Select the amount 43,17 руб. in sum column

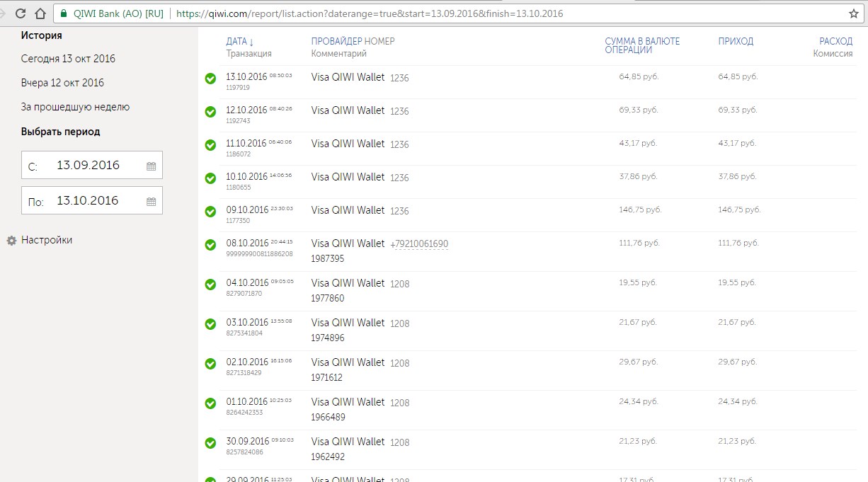point(638,143)
